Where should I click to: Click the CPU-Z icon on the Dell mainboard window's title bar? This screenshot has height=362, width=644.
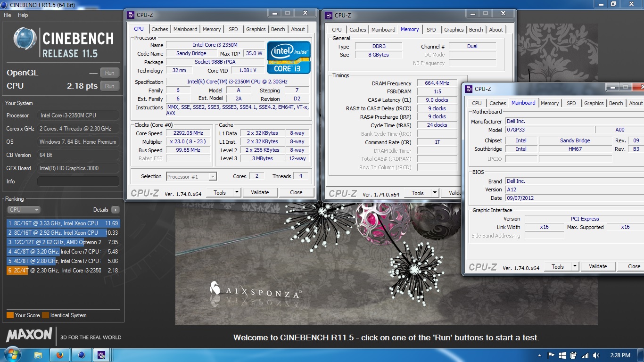pyautogui.click(x=469, y=89)
